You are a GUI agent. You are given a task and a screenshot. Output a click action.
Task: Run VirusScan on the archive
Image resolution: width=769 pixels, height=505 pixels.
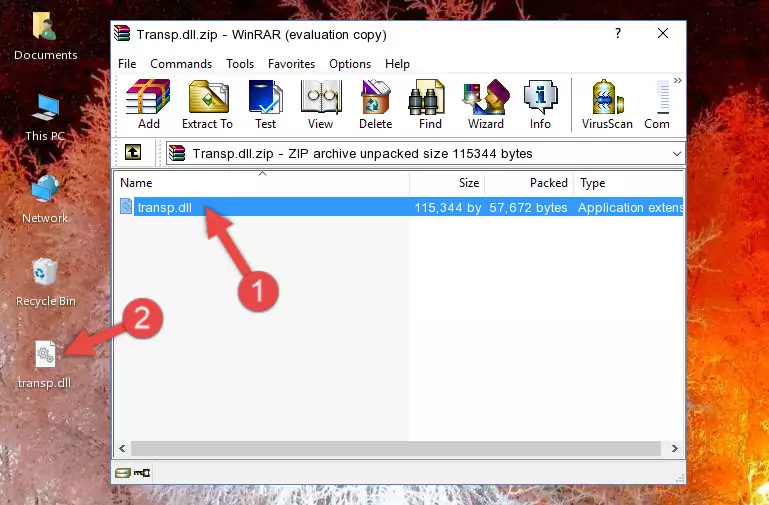point(607,104)
